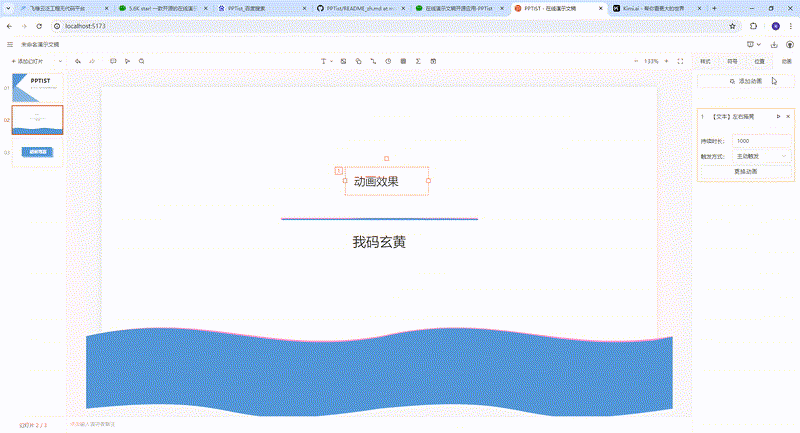Select the insert Line tool
800x433 pixels.
point(373,61)
